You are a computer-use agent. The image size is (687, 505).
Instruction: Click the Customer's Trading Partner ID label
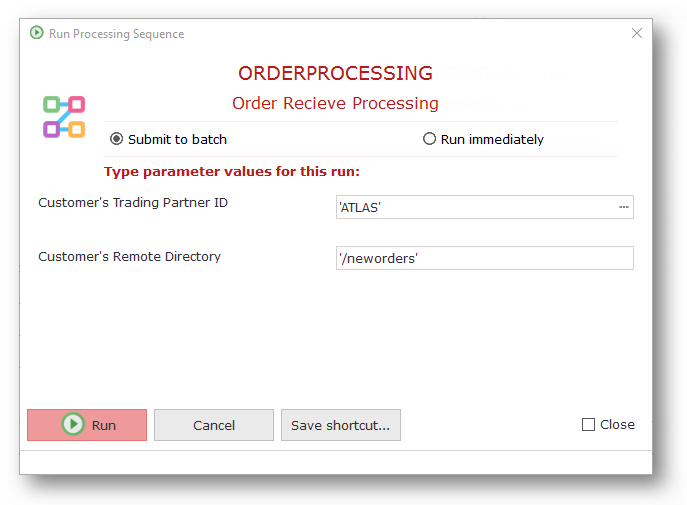point(133,203)
